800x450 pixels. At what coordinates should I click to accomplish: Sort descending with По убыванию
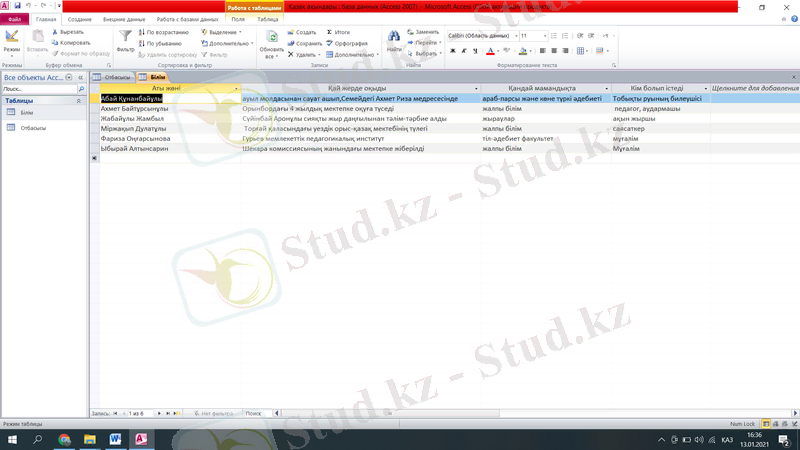coord(160,43)
